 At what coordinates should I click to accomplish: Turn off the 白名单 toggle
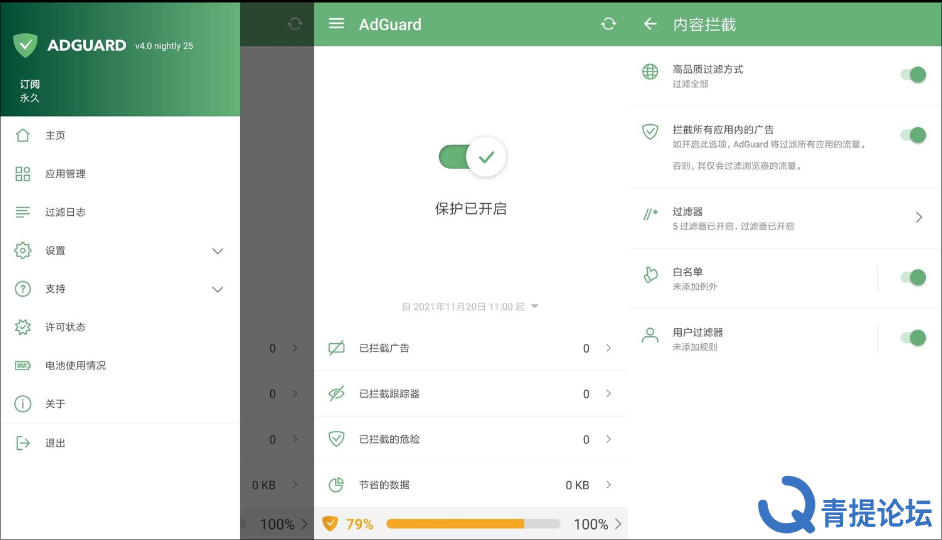912,278
